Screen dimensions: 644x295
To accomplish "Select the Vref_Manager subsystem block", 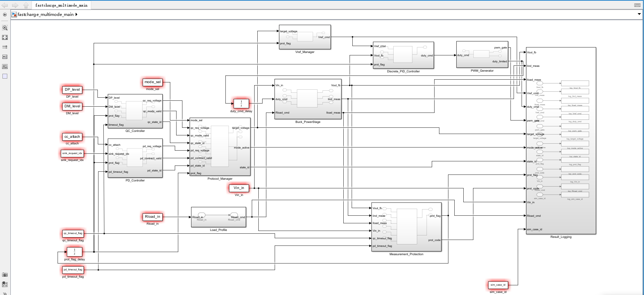I will tap(305, 37).
